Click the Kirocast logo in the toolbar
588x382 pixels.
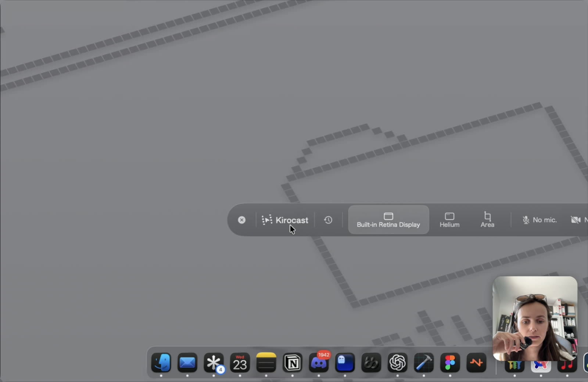point(285,220)
